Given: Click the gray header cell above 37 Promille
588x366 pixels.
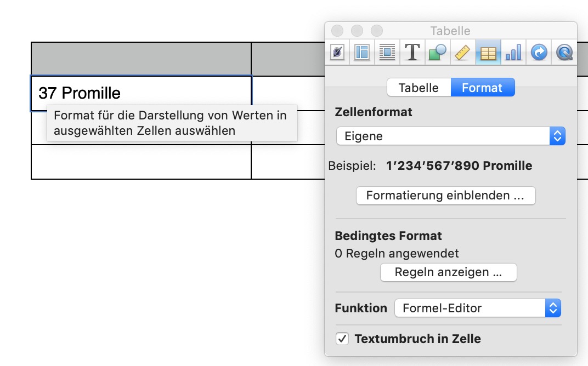Looking at the screenshot, I should 141,59.
